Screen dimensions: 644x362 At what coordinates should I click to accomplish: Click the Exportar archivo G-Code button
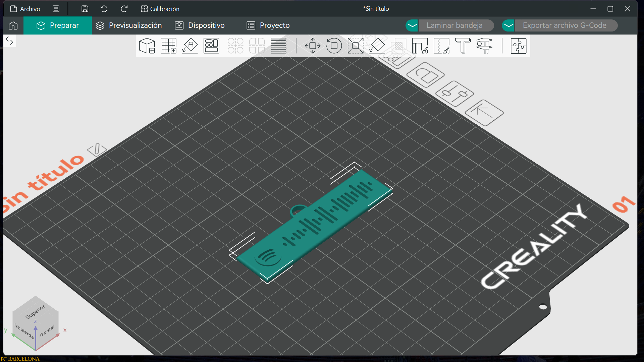click(566, 25)
